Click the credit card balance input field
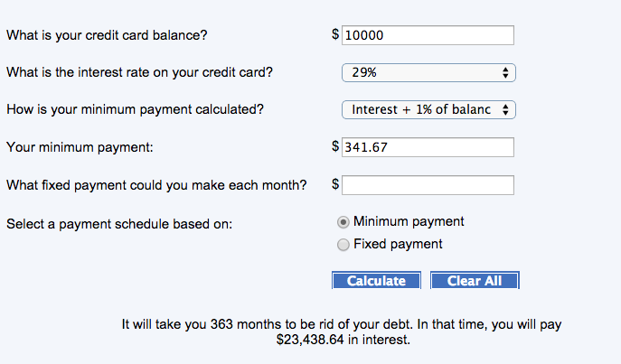Viewport: 621px width, 364px height. [x=428, y=35]
